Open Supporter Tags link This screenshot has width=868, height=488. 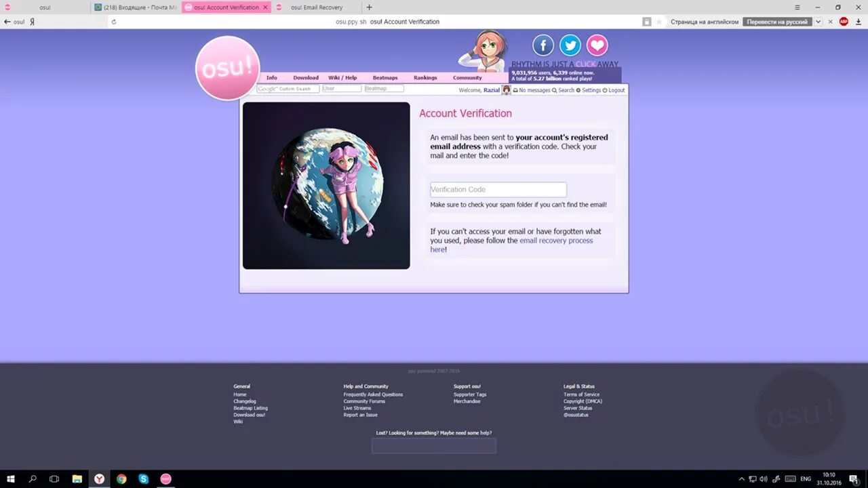470,394
